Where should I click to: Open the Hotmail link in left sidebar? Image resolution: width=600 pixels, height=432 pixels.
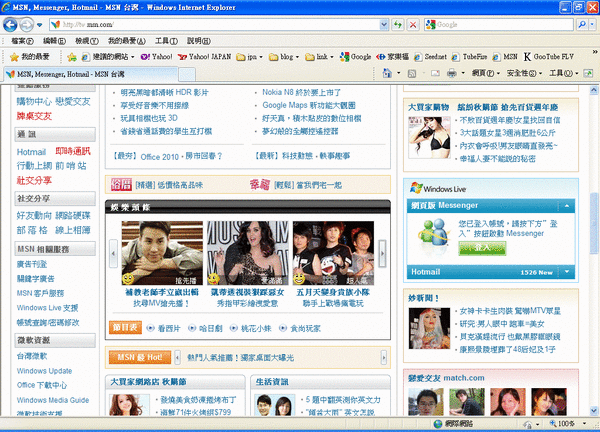[31, 152]
